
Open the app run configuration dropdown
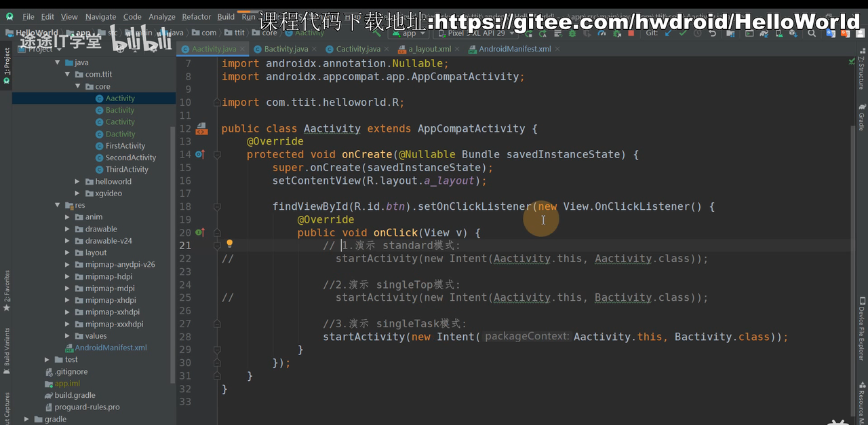pos(409,33)
